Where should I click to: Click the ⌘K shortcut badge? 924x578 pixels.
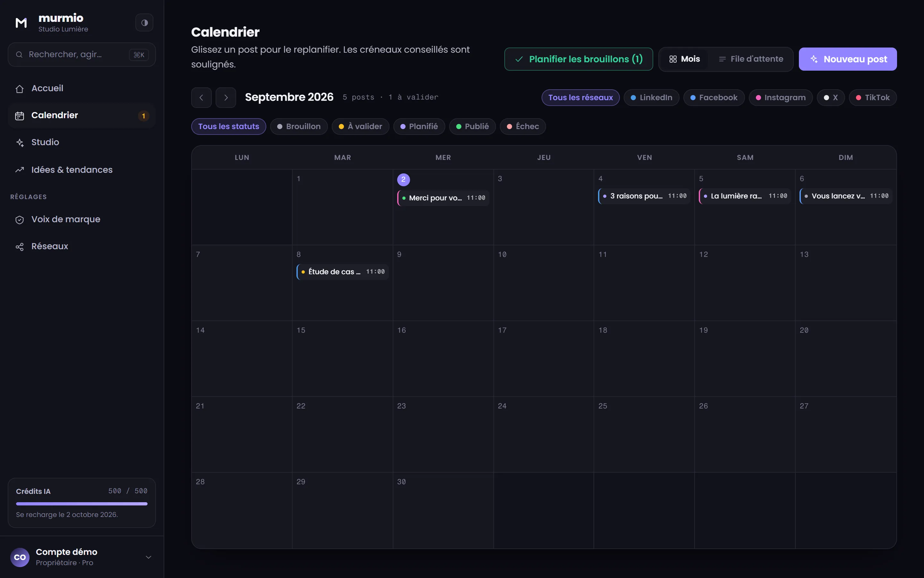point(139,55)
